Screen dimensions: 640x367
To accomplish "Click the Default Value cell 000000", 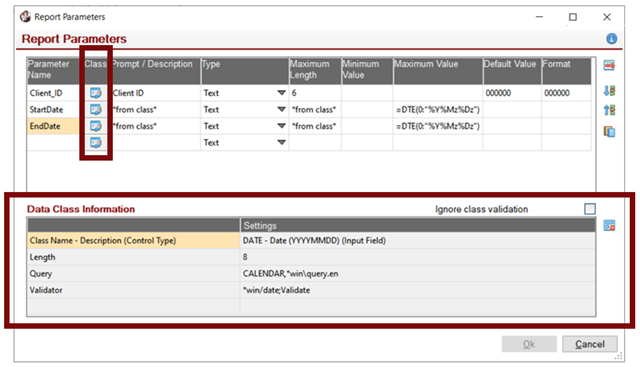I will [512, 93].
